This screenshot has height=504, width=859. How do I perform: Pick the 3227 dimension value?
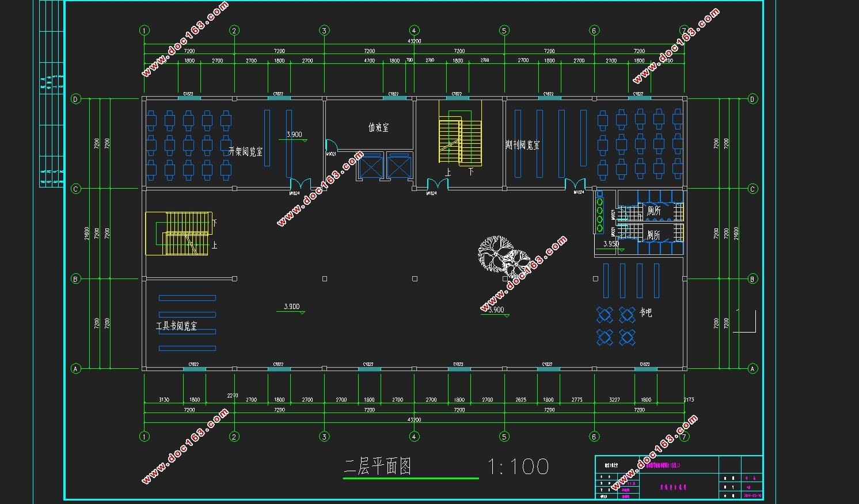[614, 399]
